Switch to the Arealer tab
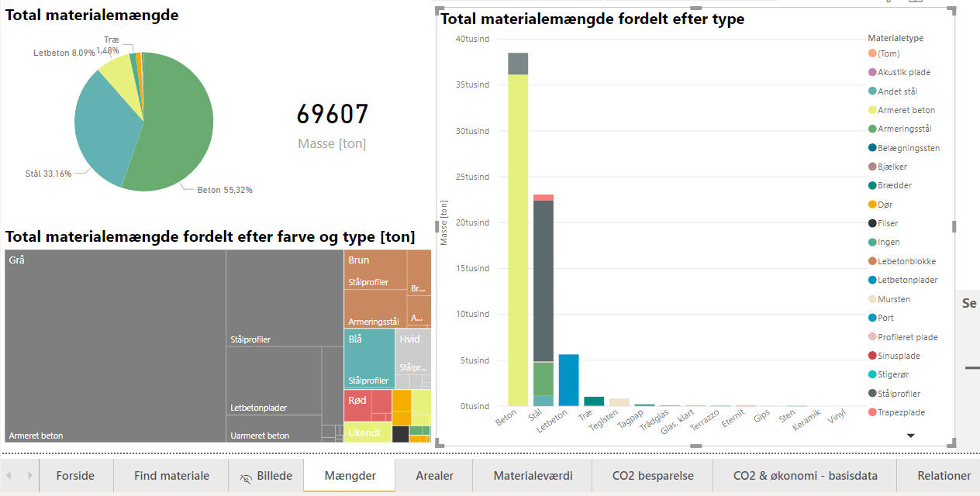The image size is (980, 496). click(433, 476)
